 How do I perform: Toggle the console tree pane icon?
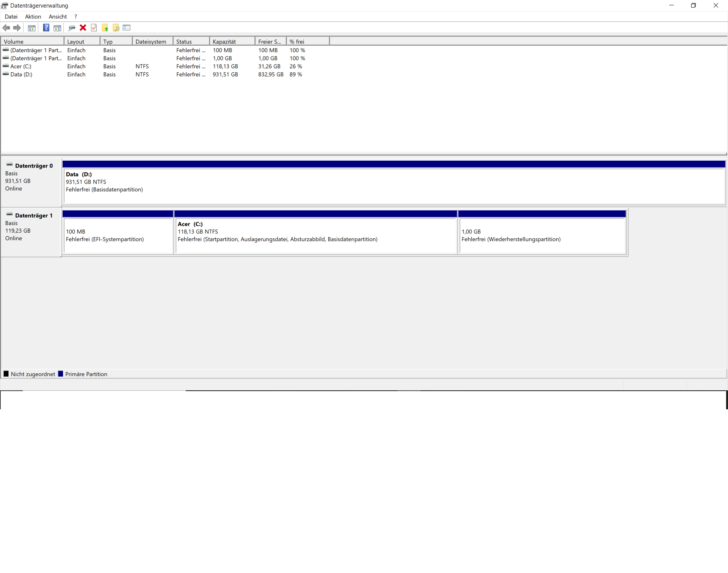tap(32, 28)
